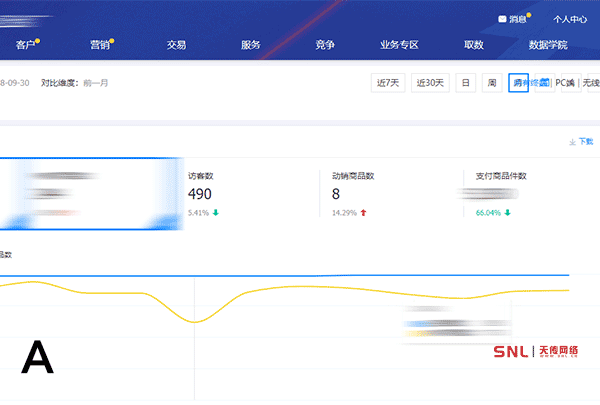
Task: Go to the 交易 section
Action: click(176, 45)
